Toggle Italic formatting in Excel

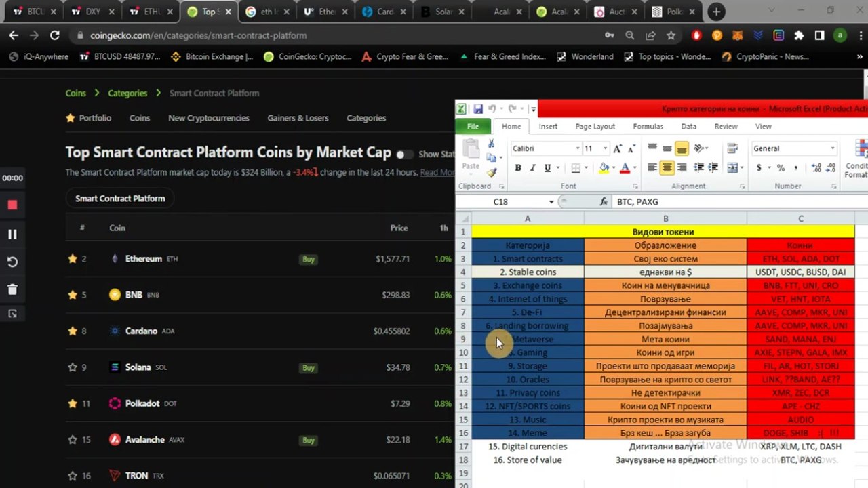(532, 167)
